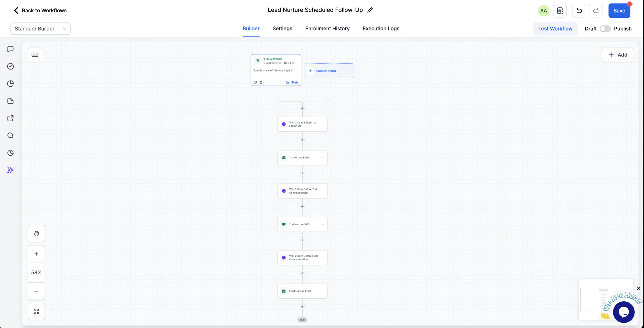Open options menu for 1st Nurture Email
The height and width of the screenshot is (328, 644).
[322, 158]
